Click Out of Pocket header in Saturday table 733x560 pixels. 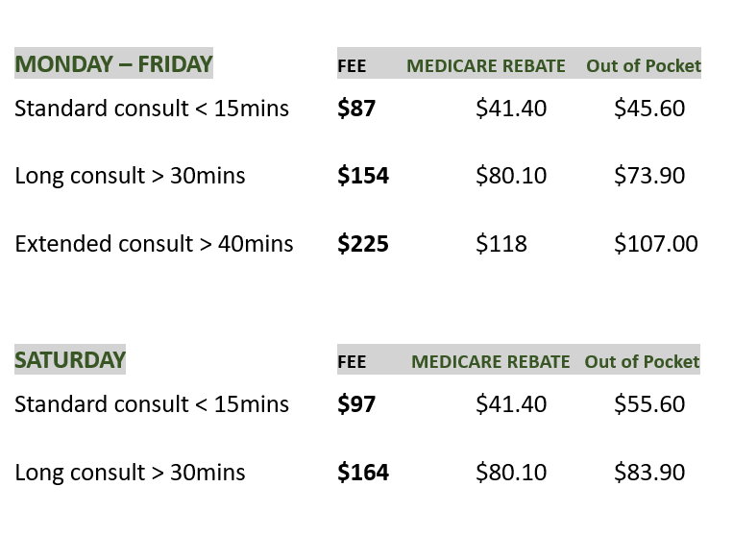(x=642, y=361)
